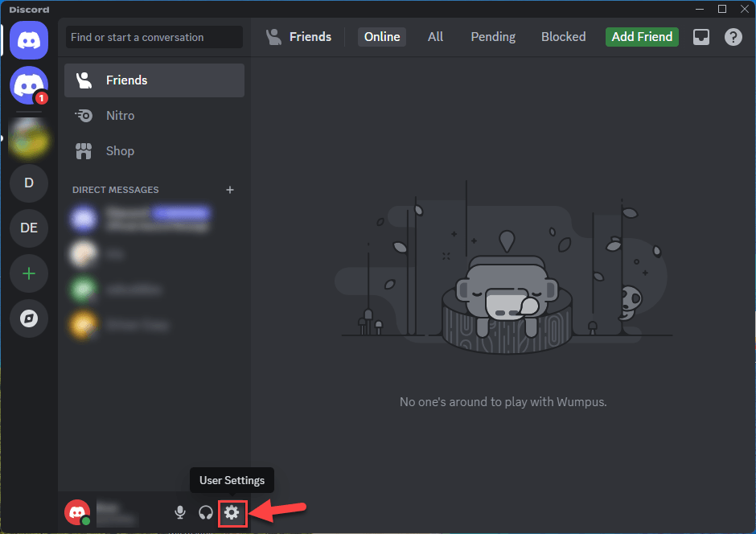Open the Help question mark icon
This screenshot has height=534, width=756.
point(733,37)
